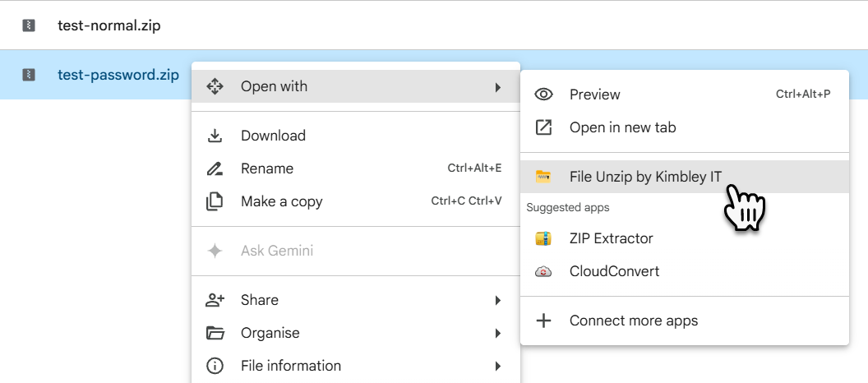
Task: Click the Share person-plus icon
Action: pos(215,300)
